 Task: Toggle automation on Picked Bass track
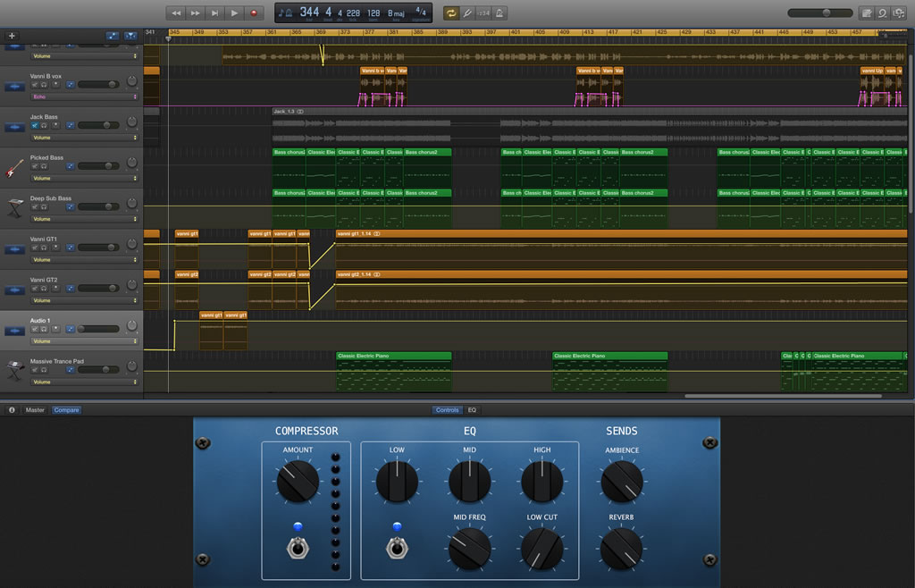click(70, 166)
